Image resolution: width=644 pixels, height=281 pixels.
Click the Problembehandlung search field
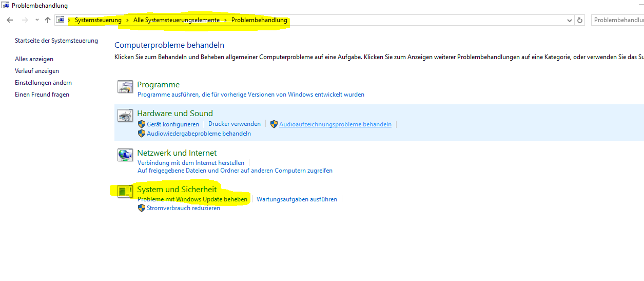(x=618, y=20)
